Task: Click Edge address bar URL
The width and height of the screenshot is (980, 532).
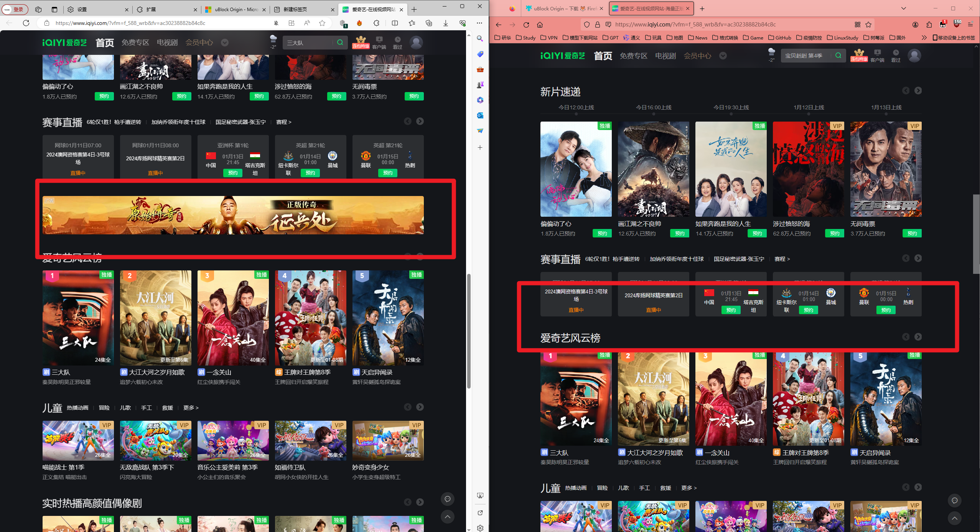Action: pyautogui.click(x=130, y=23)
